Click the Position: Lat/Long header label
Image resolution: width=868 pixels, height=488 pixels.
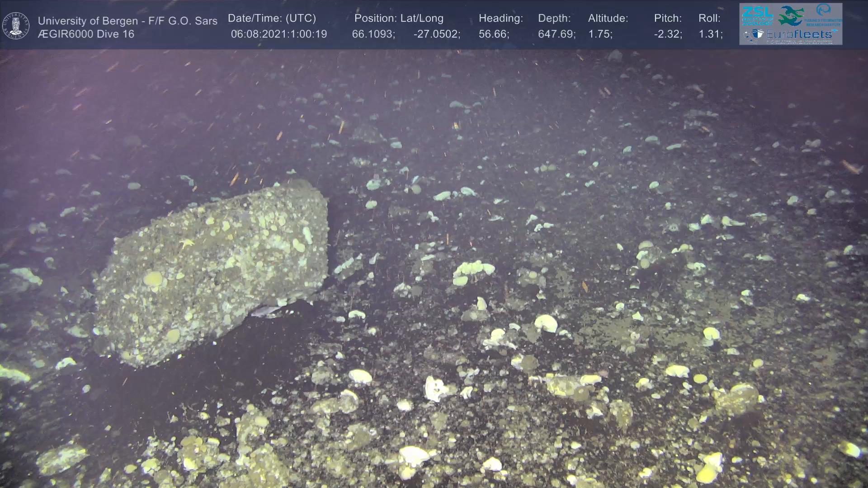coord(399,19)
